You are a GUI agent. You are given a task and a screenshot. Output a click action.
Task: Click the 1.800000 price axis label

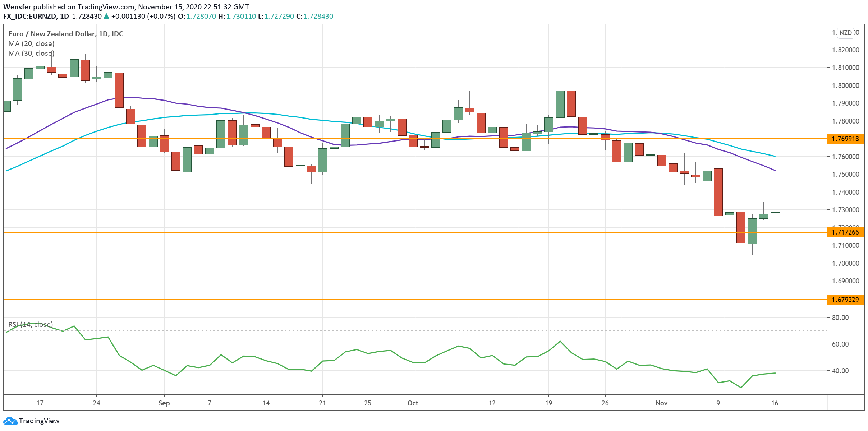(x=845, y=85)
